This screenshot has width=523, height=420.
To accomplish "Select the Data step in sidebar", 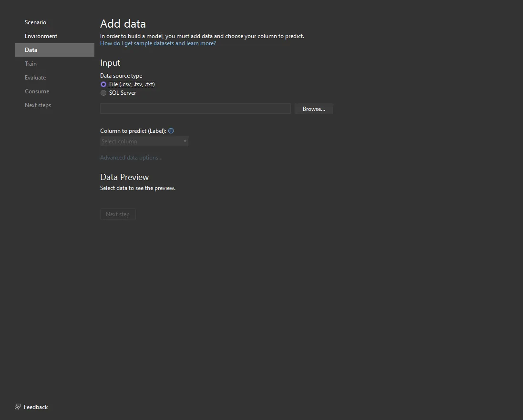I will [x=31, y=50].
